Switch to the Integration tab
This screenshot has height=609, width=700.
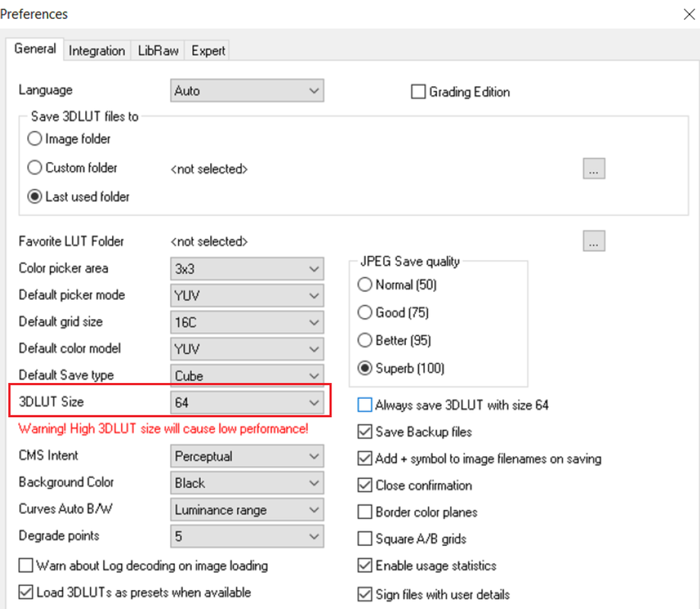click(x=97, y=50)
